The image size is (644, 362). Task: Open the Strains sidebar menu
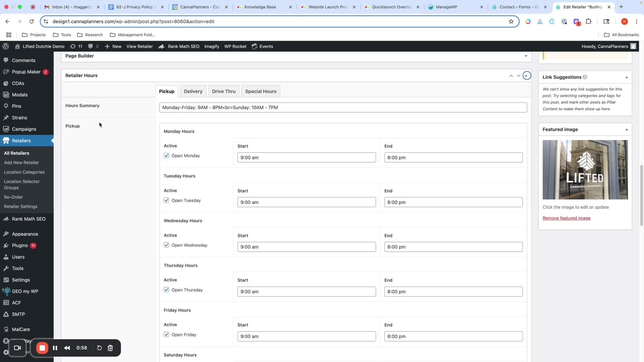[x=19, y=118]
